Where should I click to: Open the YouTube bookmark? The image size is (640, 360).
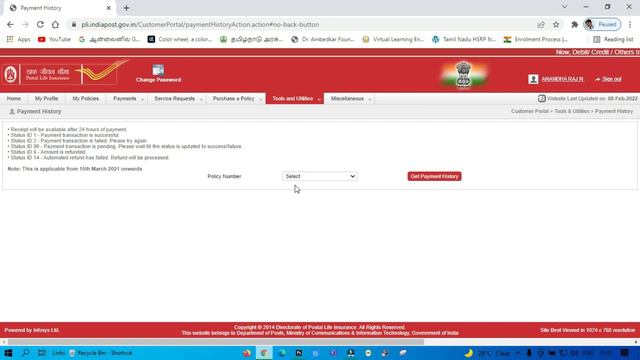point(54,39)
